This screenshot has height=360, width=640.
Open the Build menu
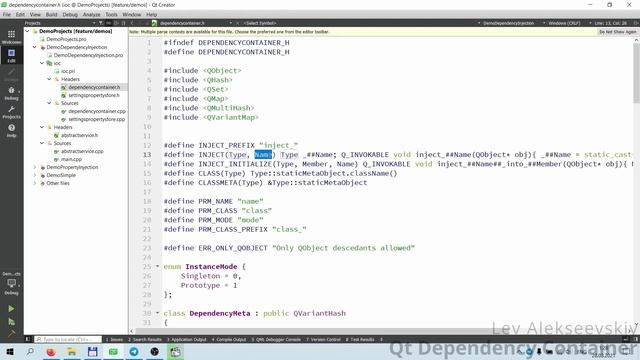[51, 14]
